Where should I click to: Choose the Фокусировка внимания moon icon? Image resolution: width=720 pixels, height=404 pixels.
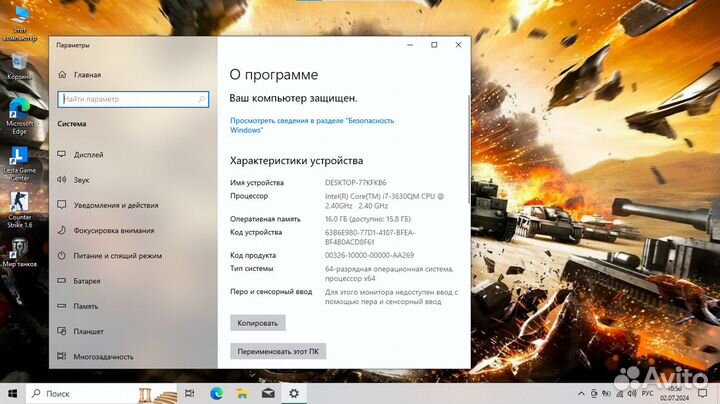62,230
